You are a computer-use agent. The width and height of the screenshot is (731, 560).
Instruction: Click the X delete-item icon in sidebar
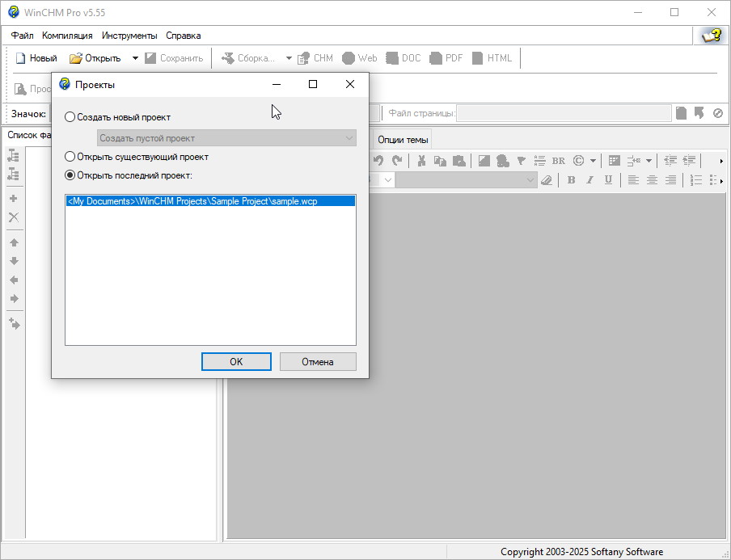click(x=14, y=217)
